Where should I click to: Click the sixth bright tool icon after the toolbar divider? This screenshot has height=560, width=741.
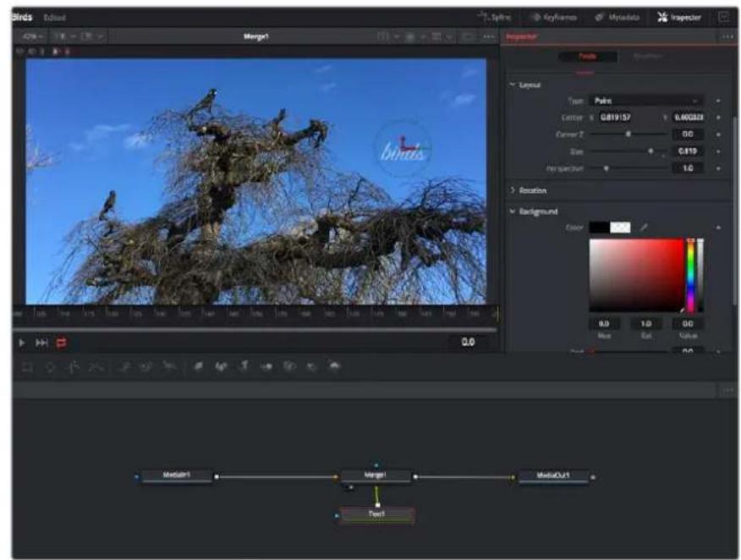(x=312, y=366)
